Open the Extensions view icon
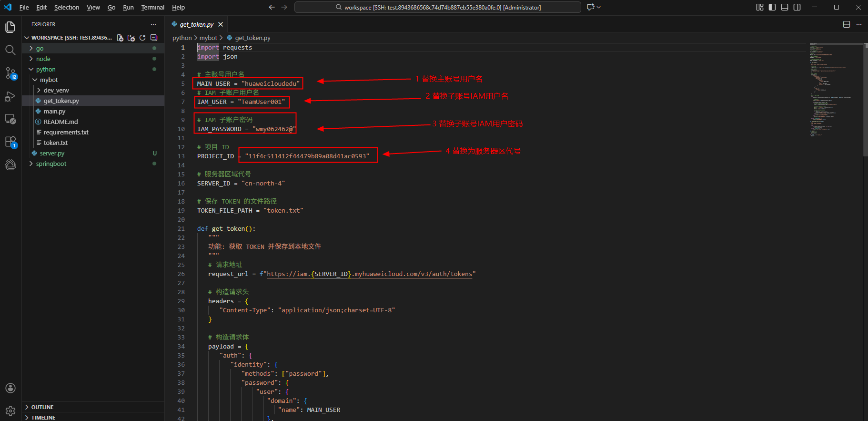The height and width of the screenshot is (421, 868). tap(10, 142)
